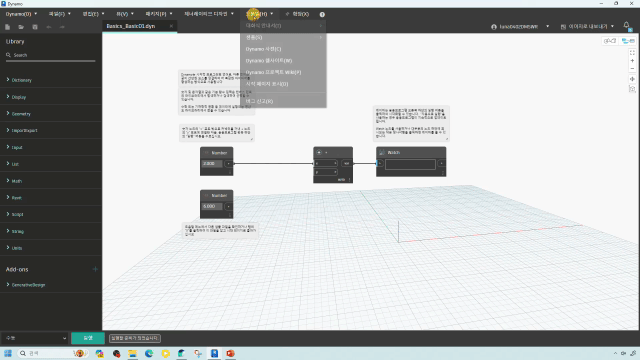Close the Basics_Basic01.dyn tab
The width and height of the screenshot is (640, 360).
point(171,26)
